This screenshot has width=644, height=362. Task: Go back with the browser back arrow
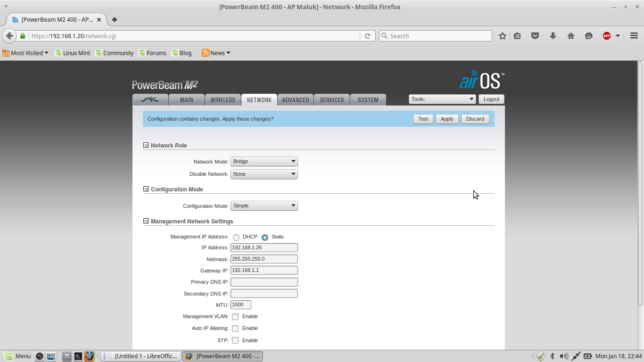(x=9, y=36)
